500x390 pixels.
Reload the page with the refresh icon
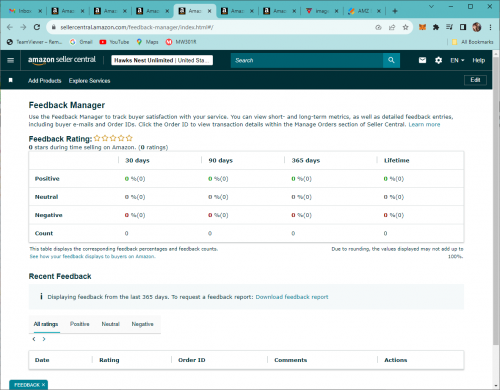(x=37, y=27)
